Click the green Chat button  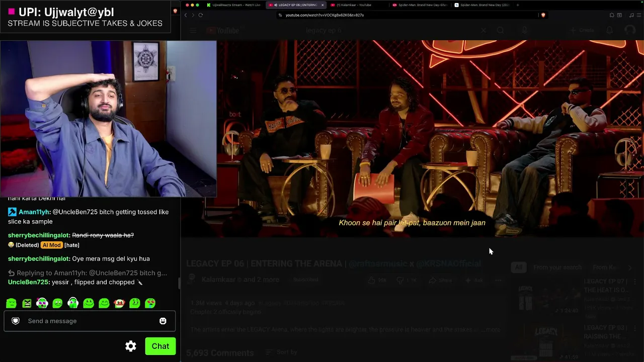click(x=160, y=346)
